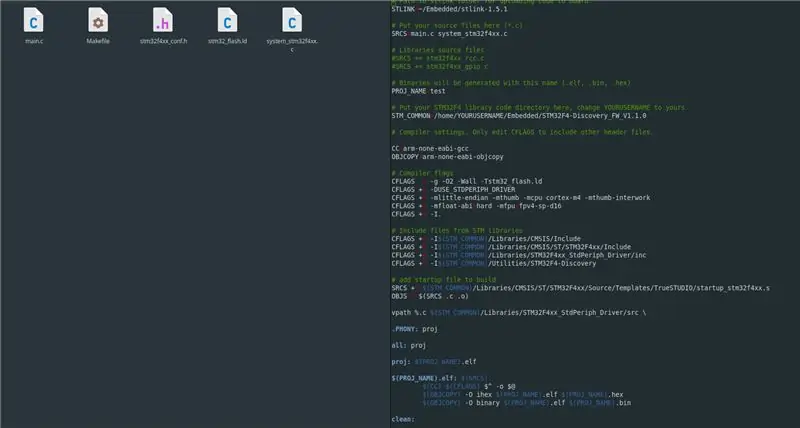Click the proj: .elf target line
Screen dimensions: 800x428
coord(434,362)
